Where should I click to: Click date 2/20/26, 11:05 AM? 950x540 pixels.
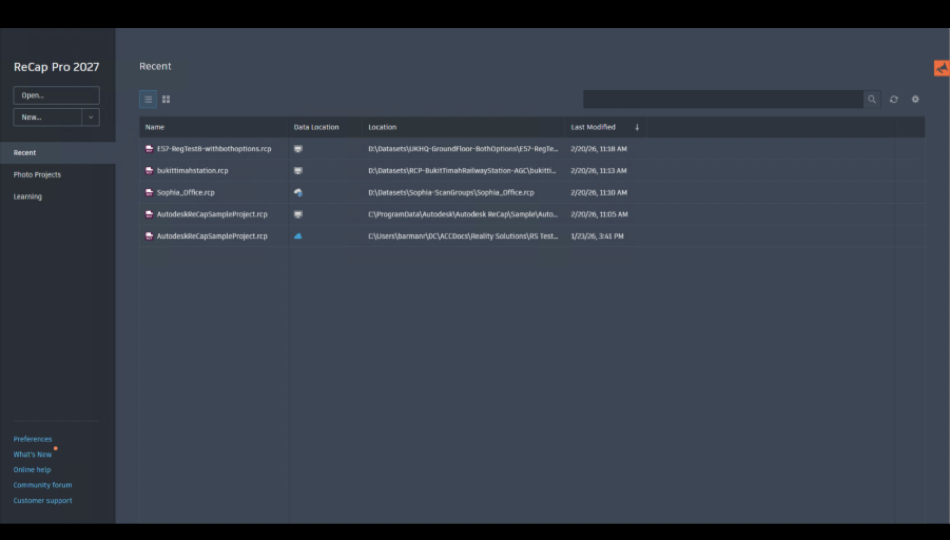(599, 214)
